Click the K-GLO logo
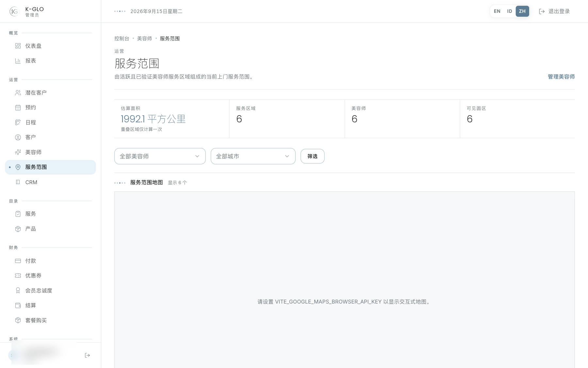Viewport: 588px width, 368px height. 14,11
